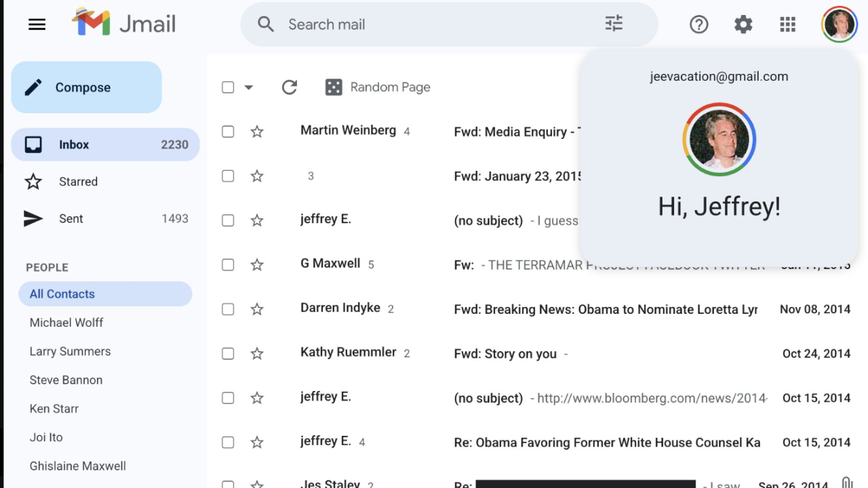Select the Darren Indyke email checkbox
Screen dimensions: 868x488
click(228, 309)
